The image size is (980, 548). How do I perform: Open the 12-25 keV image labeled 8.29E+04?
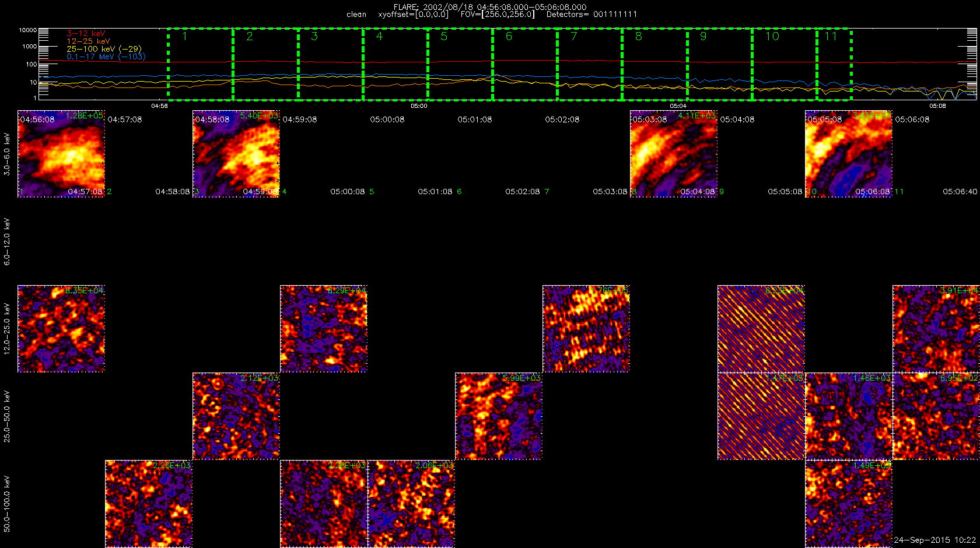324,329
